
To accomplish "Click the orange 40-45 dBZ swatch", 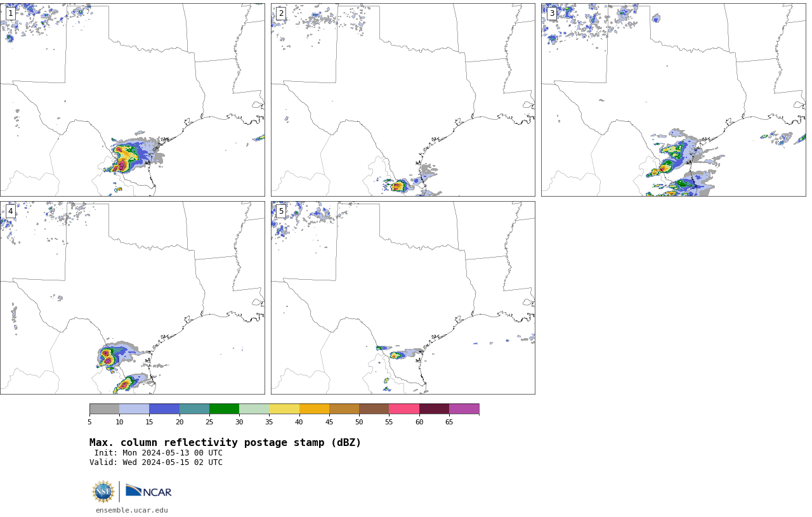I will click(x=314, y=409).
